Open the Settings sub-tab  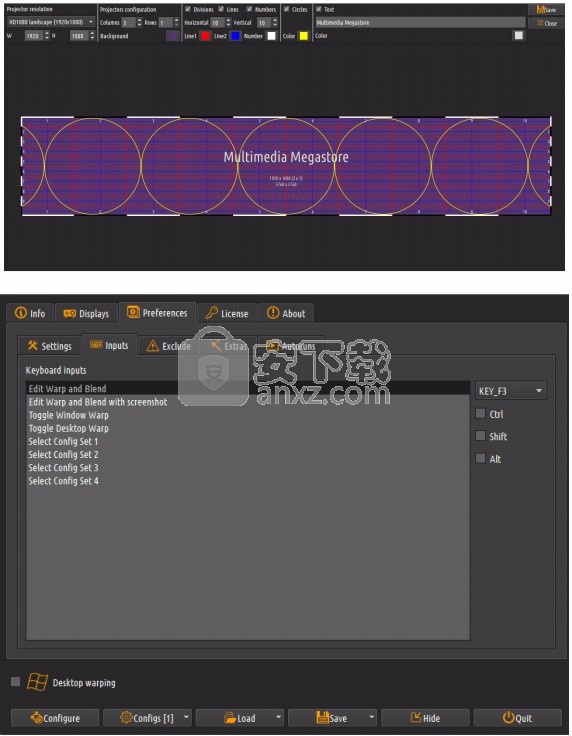[x=49, y=346]
